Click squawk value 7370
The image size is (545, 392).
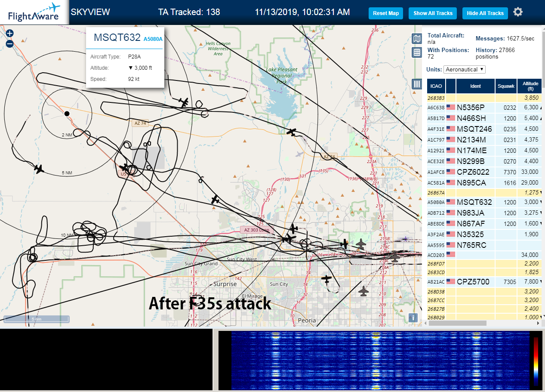(x=509, y=172)
